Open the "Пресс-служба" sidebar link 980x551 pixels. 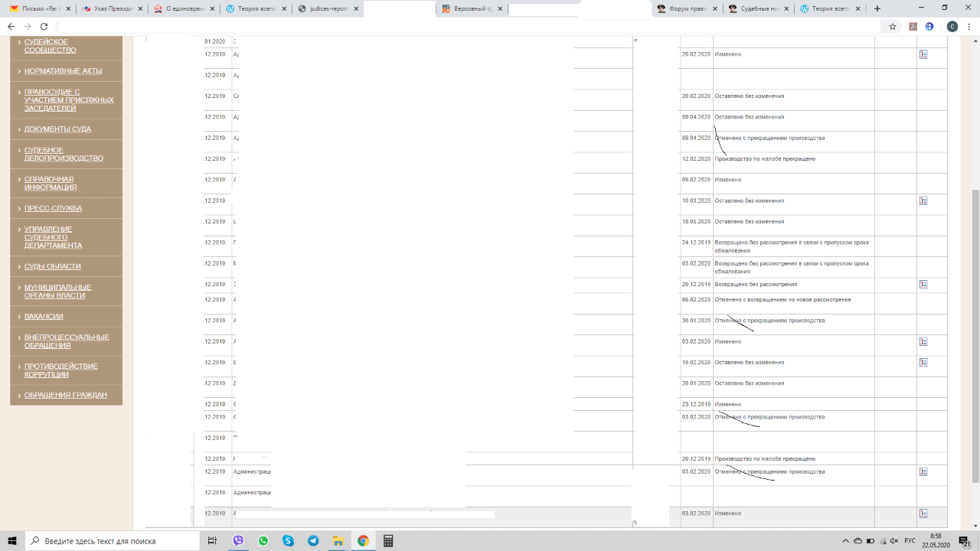[x=53, y=208]
